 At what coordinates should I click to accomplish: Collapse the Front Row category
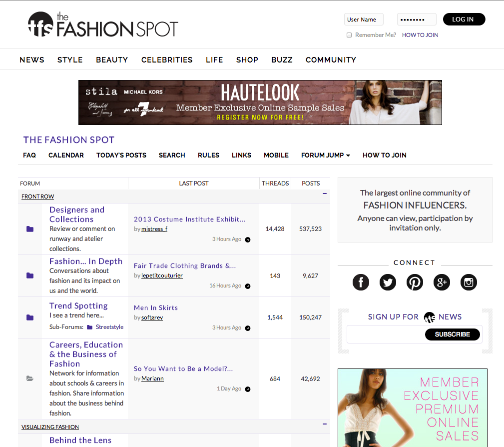point(325,193)
